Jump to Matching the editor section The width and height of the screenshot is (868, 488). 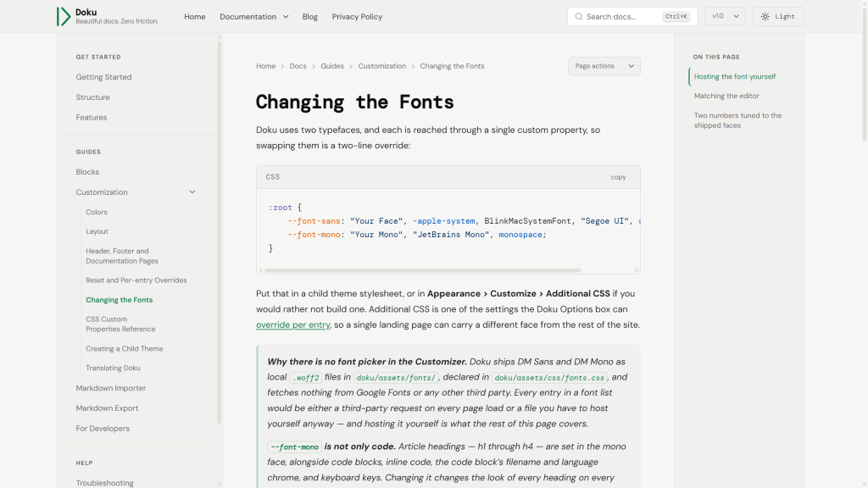[x=726, y=96]
